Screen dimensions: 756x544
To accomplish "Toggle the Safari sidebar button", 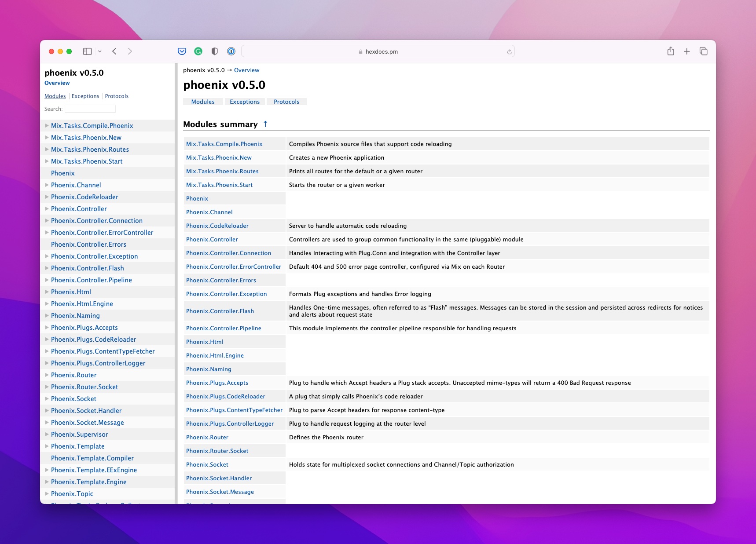I will point(87,51).
